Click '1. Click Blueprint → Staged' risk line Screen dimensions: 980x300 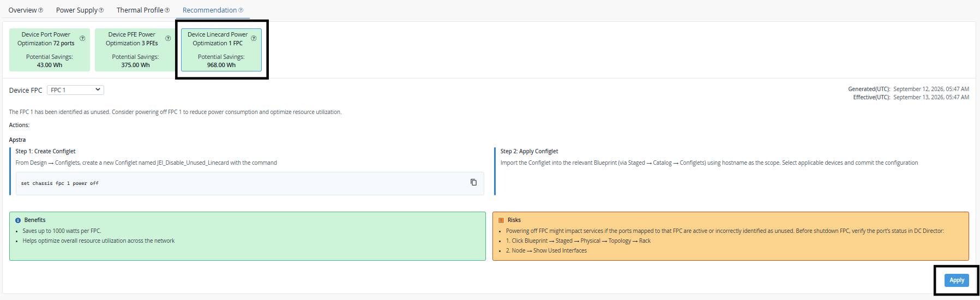[x=578, y=241]
